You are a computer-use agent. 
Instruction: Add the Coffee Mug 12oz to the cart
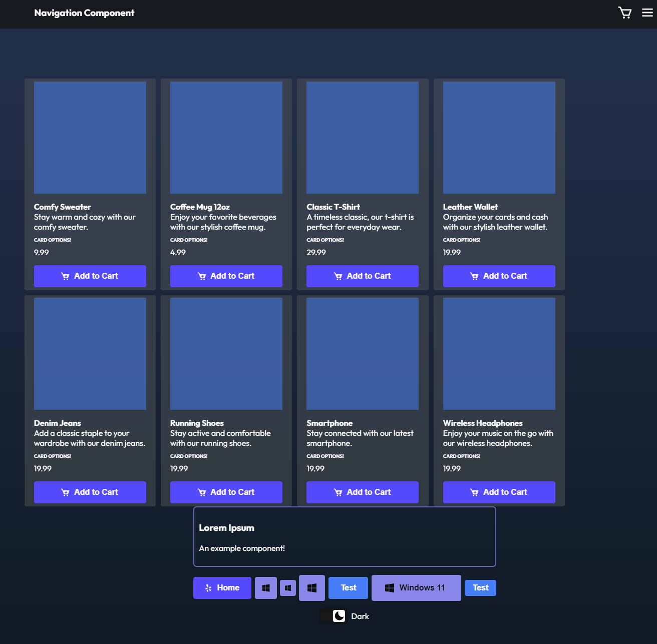point(226,276)
